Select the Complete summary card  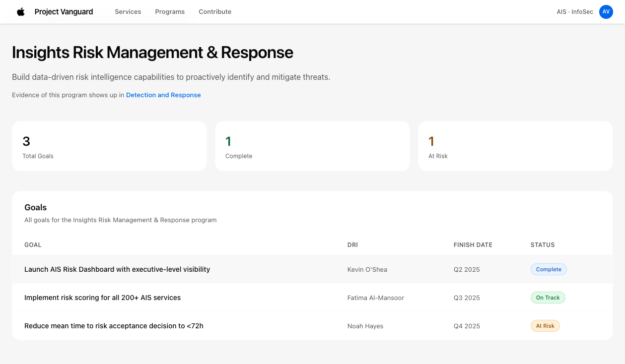(312, 146)
